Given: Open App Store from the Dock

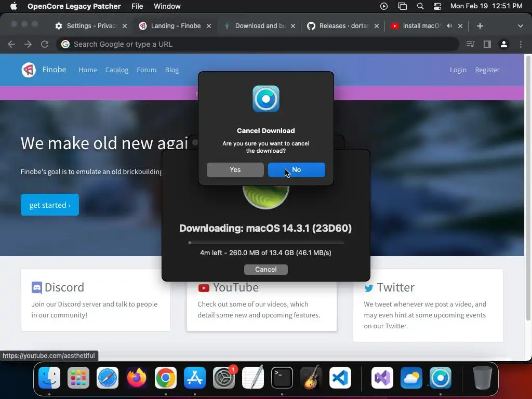Looking at the screenshot, I should [195, 378].
